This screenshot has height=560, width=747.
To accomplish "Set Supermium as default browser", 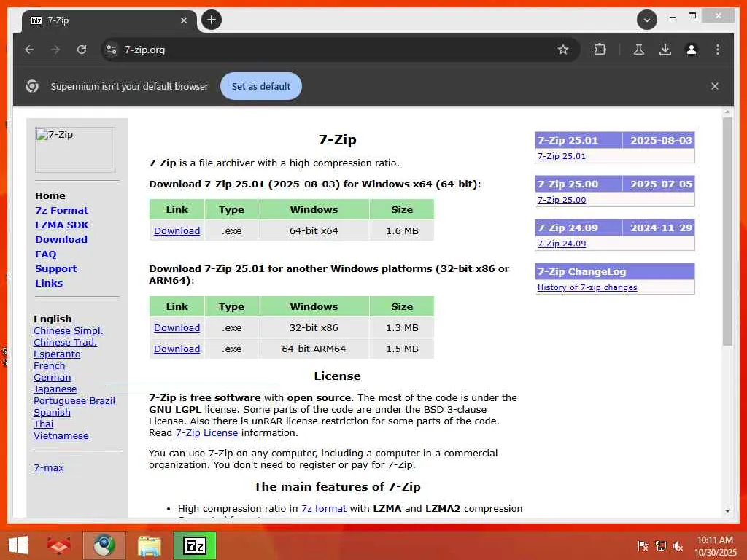I will pos(261,86).
